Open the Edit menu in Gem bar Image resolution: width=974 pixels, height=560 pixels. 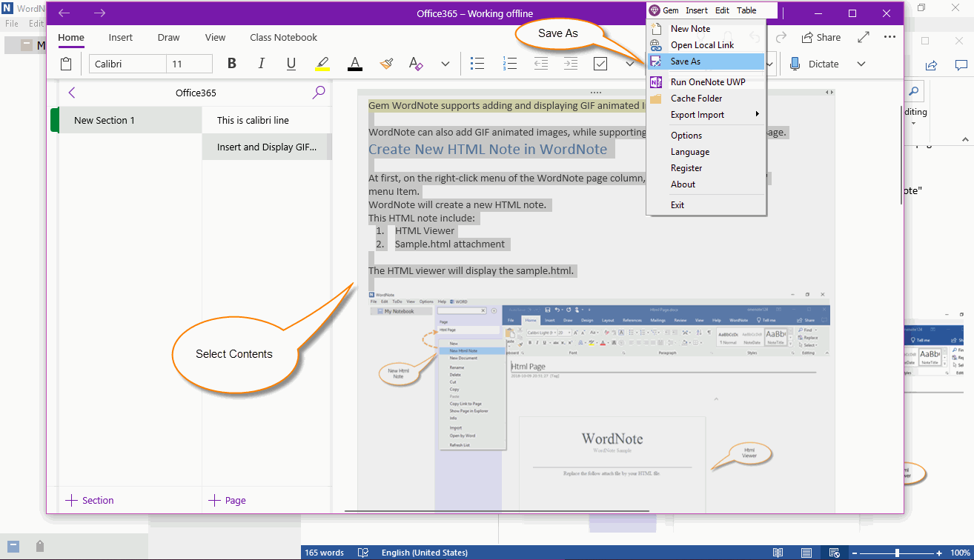(x=722, y=10)
